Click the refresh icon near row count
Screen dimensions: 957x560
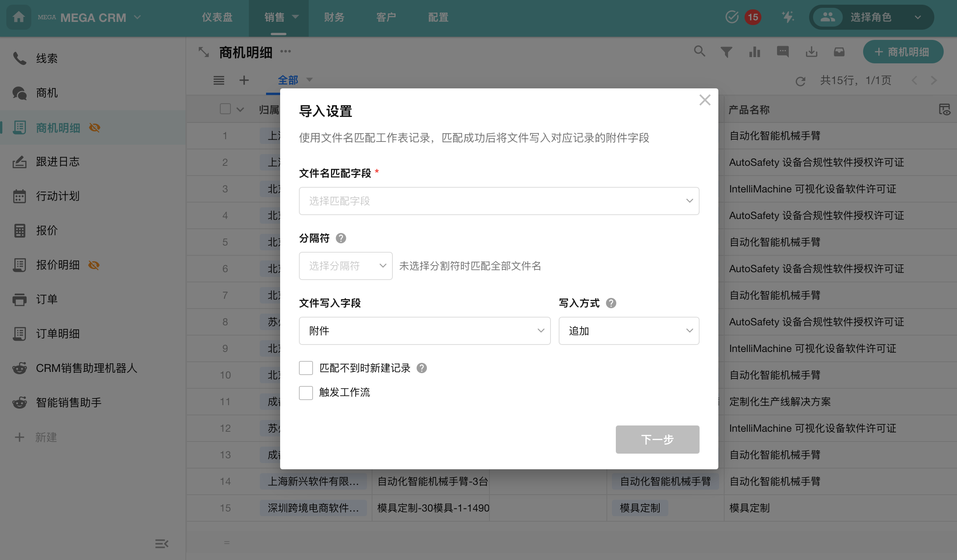pyautogui.click(x=800, y=81)
